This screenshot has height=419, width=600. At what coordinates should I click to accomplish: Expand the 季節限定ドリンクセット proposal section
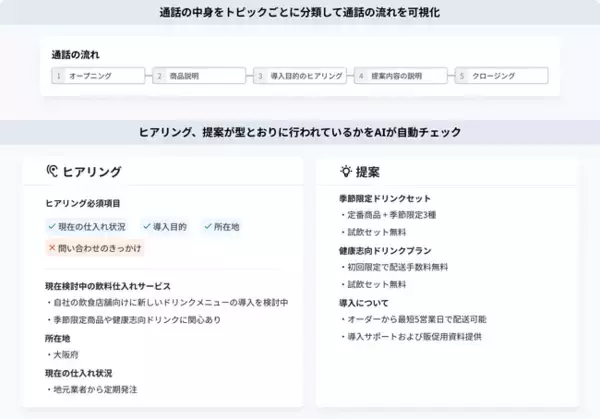tap(386, 198)
